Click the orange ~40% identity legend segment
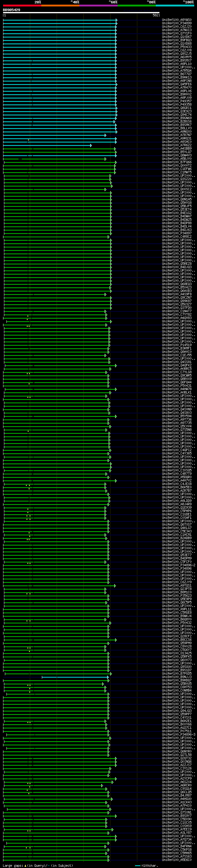 [60, 6]
